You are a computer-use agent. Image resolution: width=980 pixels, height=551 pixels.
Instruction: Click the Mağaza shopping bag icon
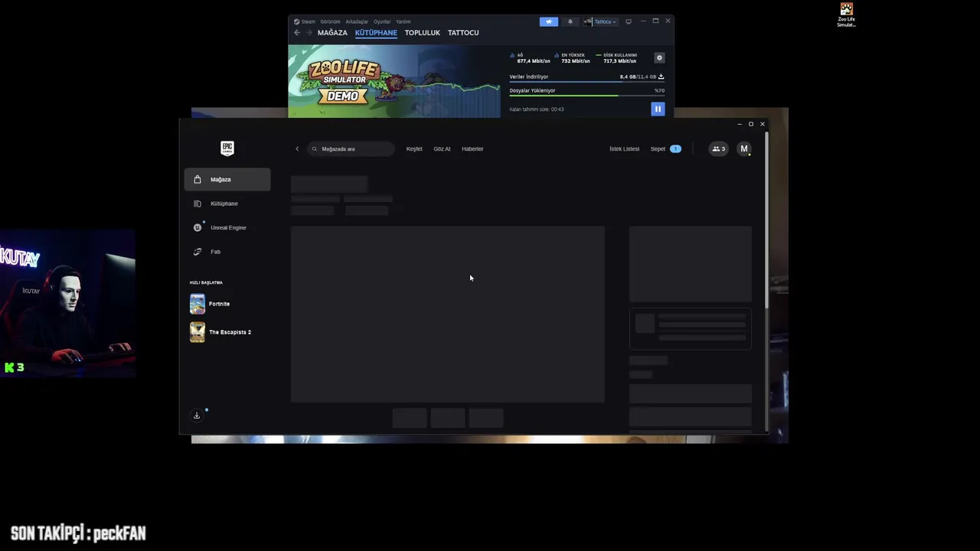198,179
